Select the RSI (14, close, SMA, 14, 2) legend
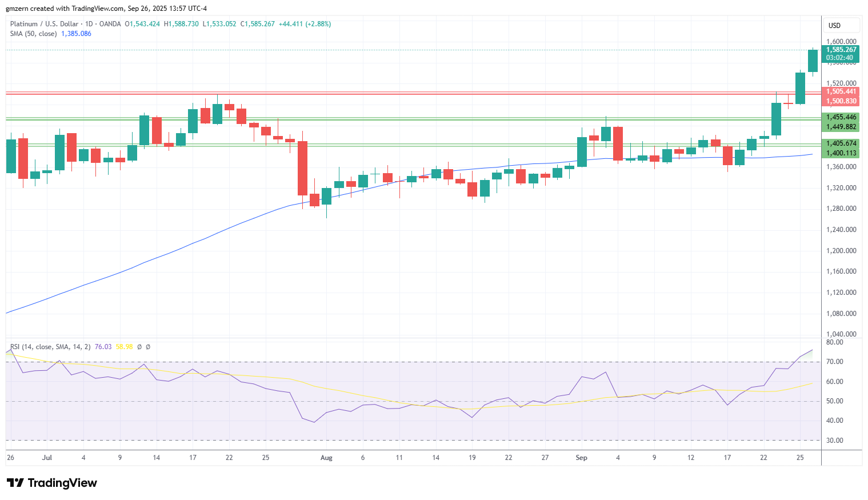 tap(50, 347)
